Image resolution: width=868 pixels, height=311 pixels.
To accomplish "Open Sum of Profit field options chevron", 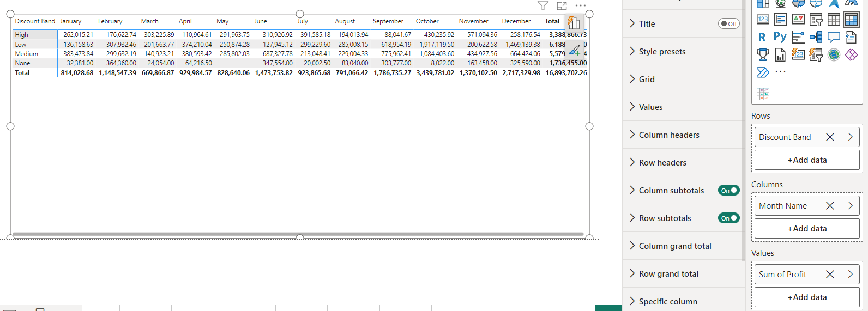I will (851, 275).
